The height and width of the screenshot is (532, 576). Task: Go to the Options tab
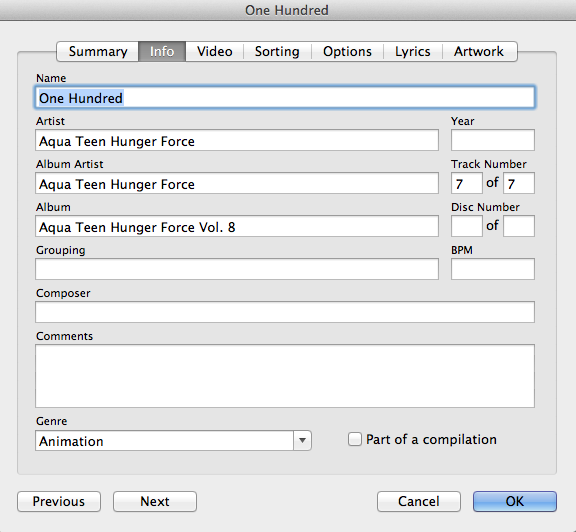point(347,51)
